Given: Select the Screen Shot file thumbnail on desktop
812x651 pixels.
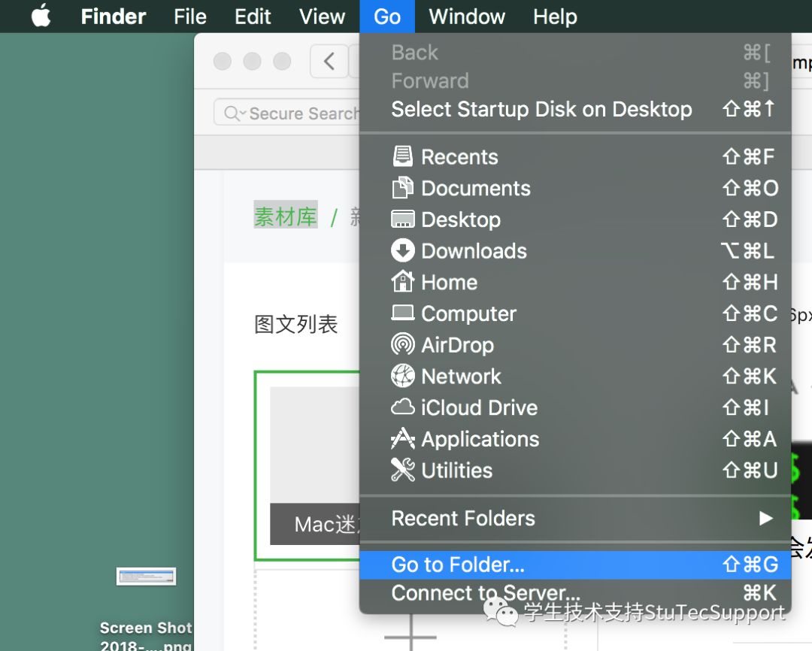Looking at the screenshot, I should click(146, 577).
